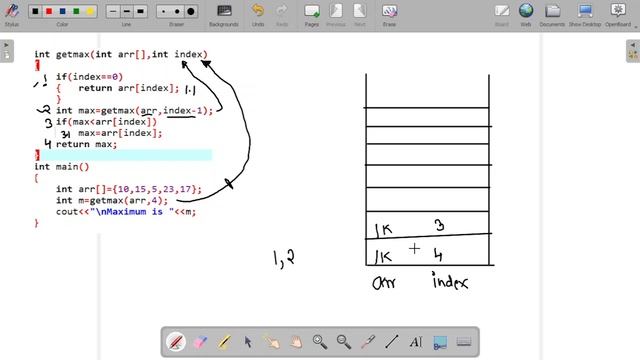Select the medium eraser size

pyautogui.click(x=177, y=11)
